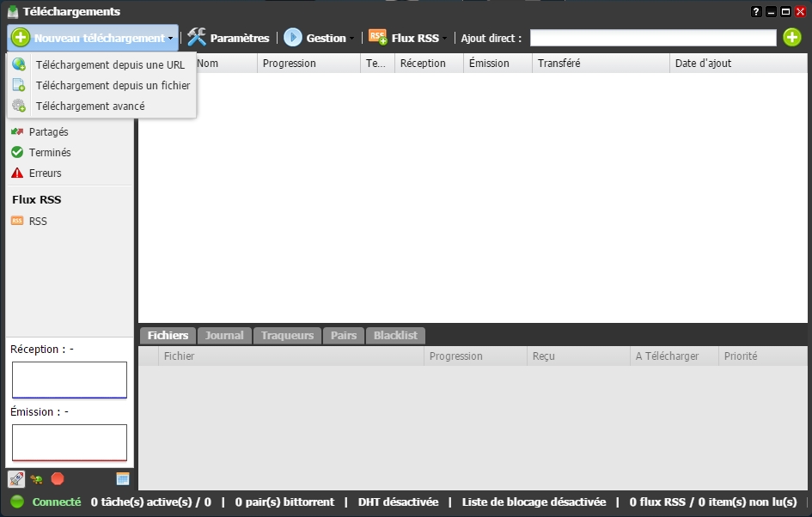Sort by Date d'ajout column header
The width and height of the screenshot is (812, 517).
pos(738,64)
